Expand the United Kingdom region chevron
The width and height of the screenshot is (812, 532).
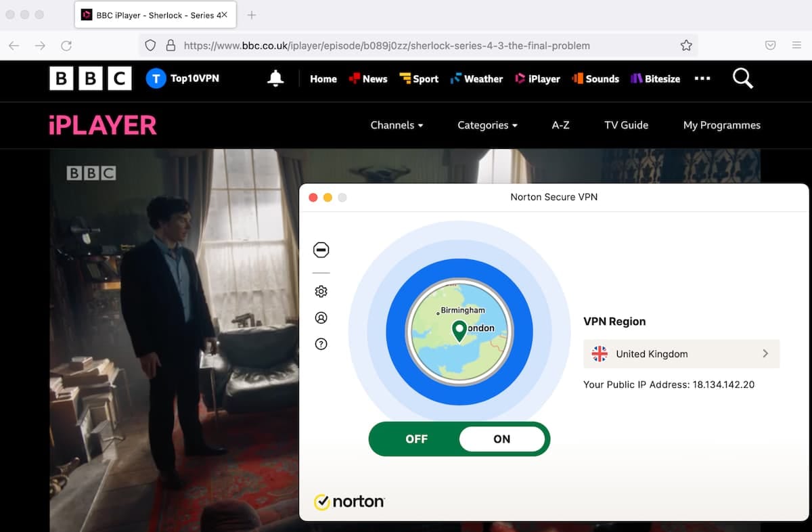point(765,353)
